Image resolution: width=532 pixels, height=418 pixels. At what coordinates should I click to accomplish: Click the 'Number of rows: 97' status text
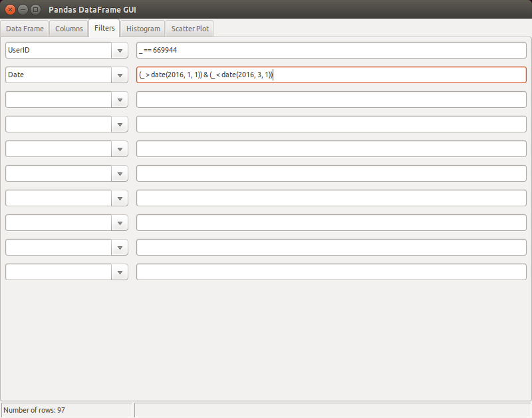click(35, 410)
